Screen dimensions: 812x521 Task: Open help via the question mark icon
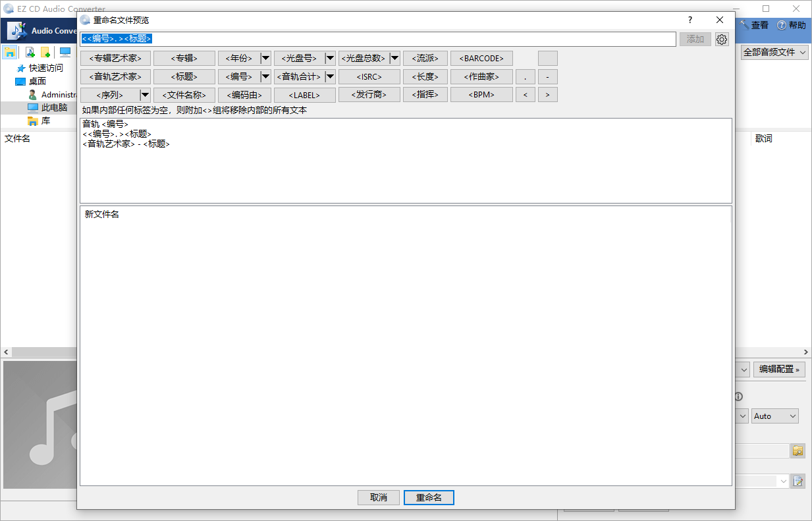click(690, 20)
